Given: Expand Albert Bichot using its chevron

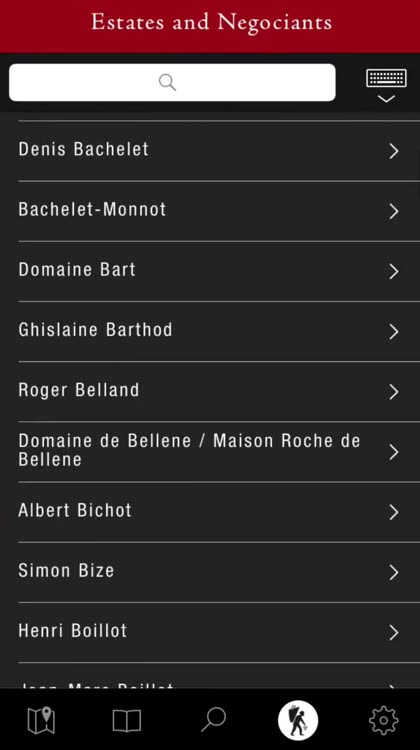Looking at the screenshot, I should pyautogui.click(x=394, y=512).
